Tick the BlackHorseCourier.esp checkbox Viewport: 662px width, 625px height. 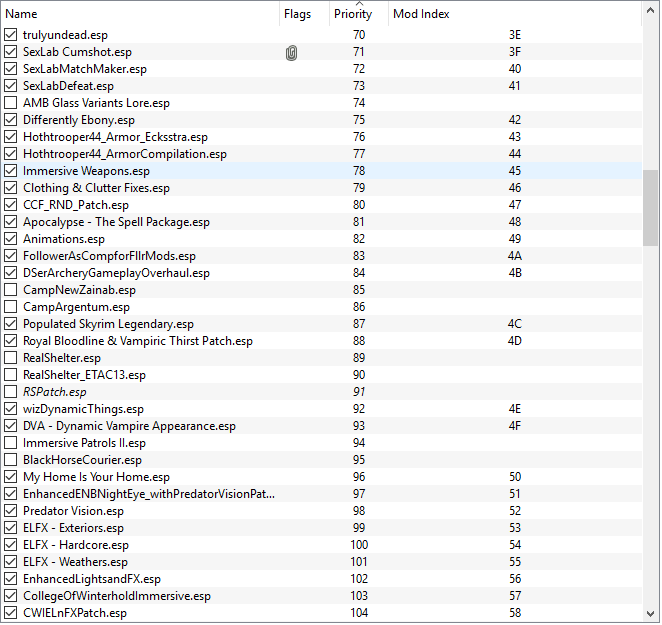tap(11, 460)
